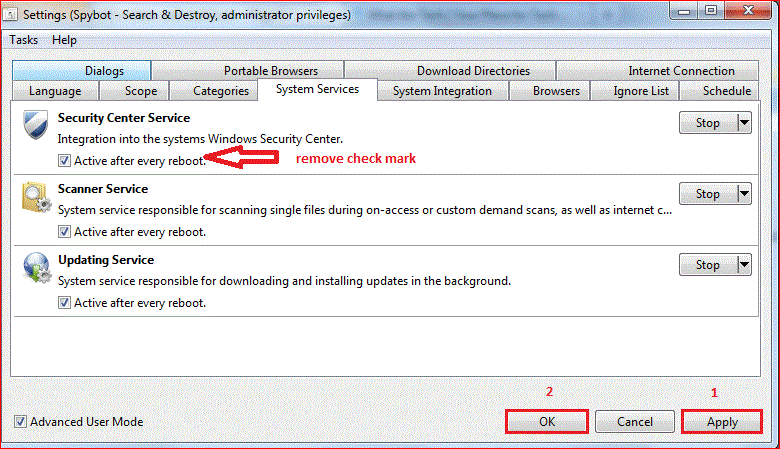The width and height of the screenshot is (780, 449).
Task: Click the Scanner Service magnifier icon
Action: (x=36, y=197)
